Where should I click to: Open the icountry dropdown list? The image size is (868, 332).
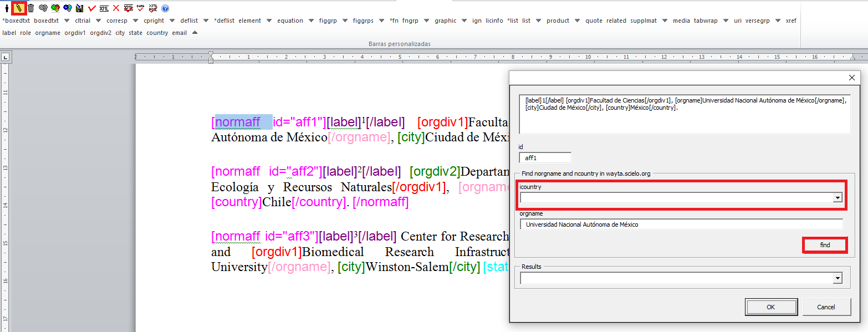pos(837,198)
